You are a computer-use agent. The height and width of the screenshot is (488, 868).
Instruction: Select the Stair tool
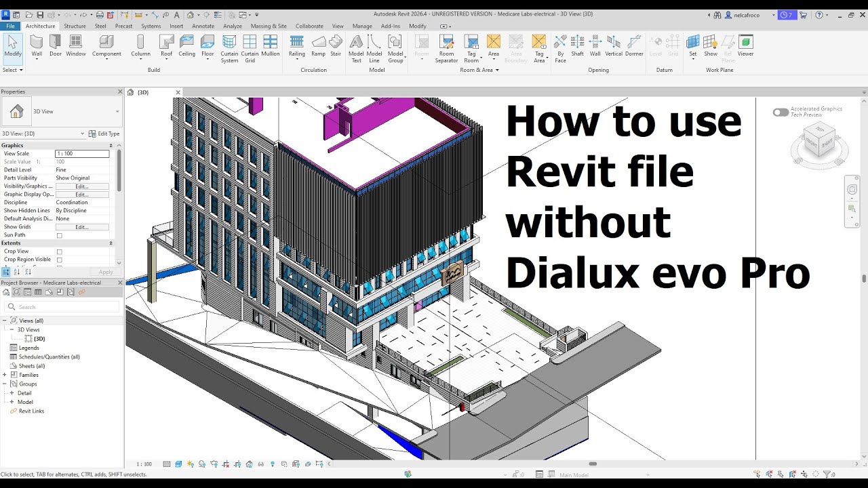[x=336, y=45]
